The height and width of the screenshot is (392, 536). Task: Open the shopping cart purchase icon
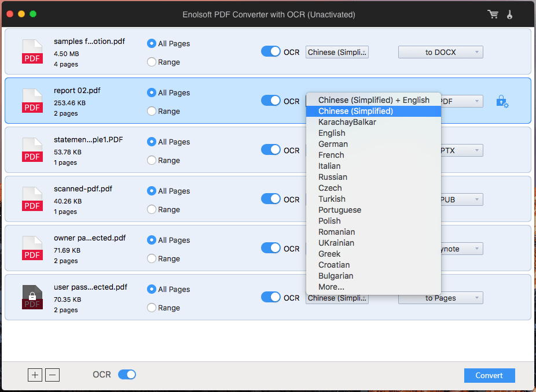pyautogui.click(x=493, y=14)
